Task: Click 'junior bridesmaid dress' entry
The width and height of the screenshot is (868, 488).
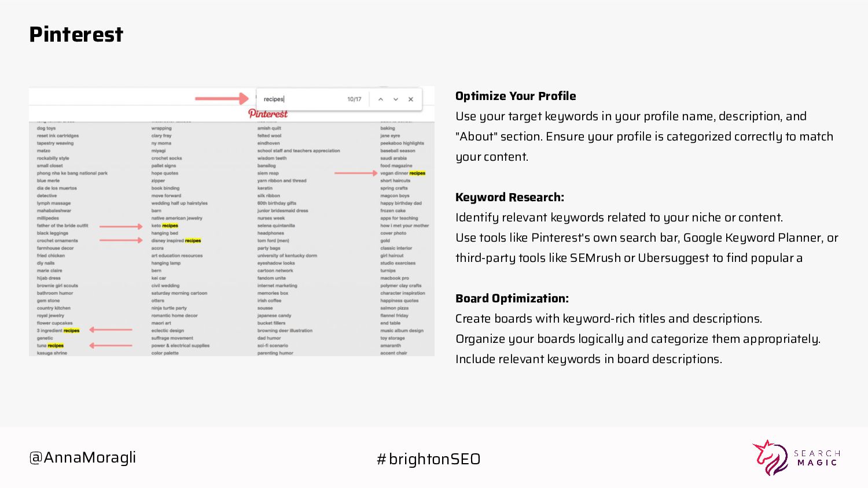Action: click(x=283, y=211)
